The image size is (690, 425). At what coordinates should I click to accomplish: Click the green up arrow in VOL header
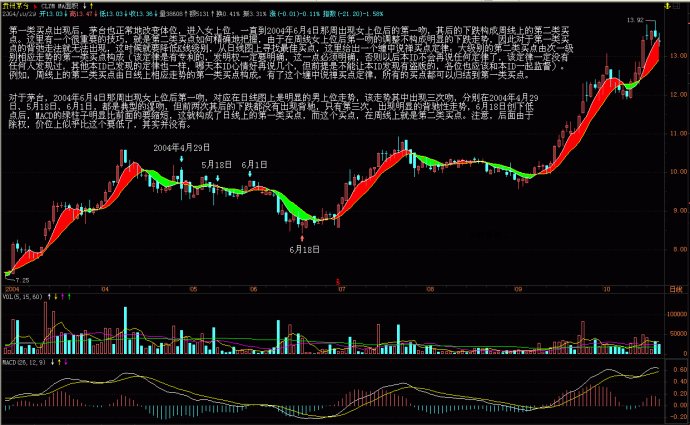point(69,297)
